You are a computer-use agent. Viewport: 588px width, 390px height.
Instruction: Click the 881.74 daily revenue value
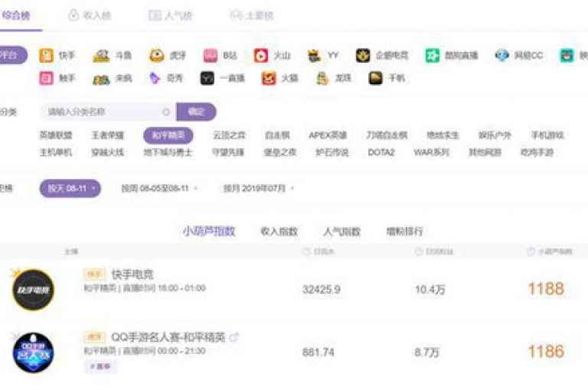coord(318,353)
